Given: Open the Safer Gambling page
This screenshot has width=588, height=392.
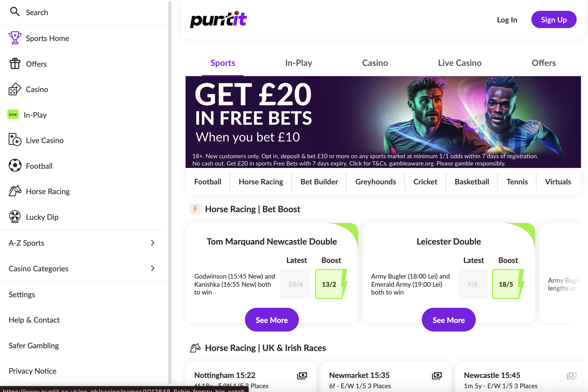Looking at the screenshot, I should (34, 345).
